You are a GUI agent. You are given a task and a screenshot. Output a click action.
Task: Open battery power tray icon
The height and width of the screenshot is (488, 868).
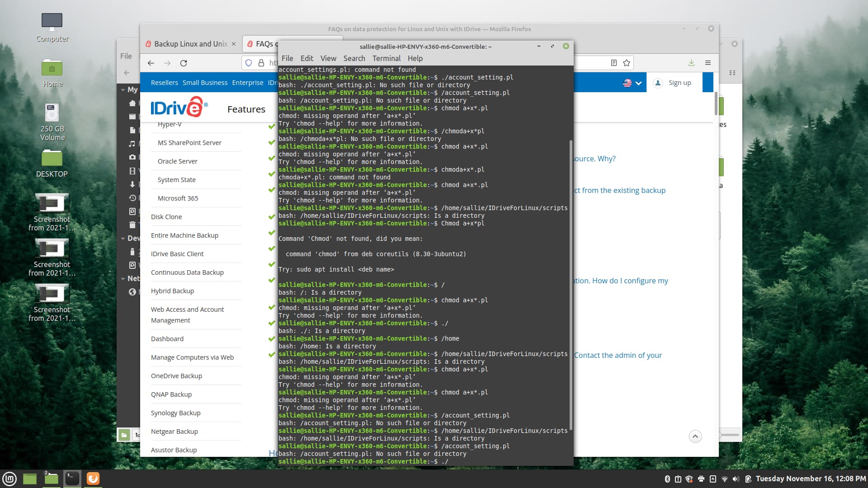(748, 479)
